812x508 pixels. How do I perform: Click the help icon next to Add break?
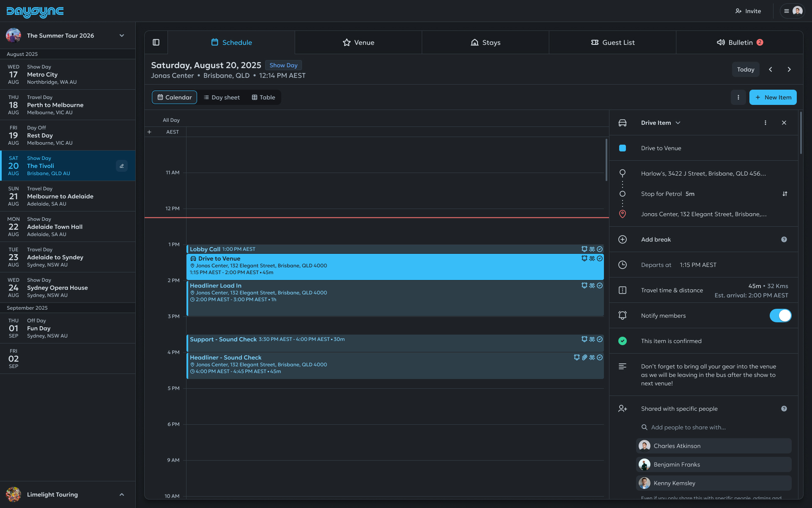point(785,239)
